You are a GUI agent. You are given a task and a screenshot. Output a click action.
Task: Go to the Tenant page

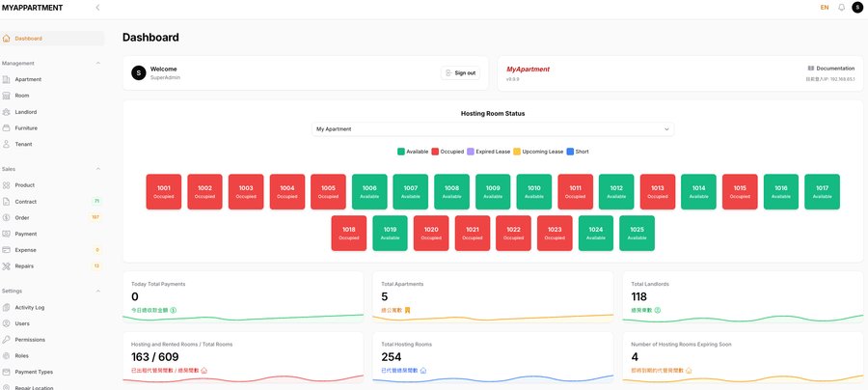tap(23, 144)
